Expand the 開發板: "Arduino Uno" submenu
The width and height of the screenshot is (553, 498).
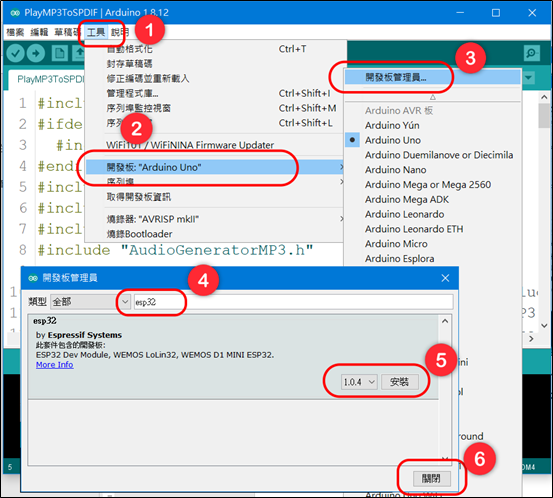coord(214,167)
